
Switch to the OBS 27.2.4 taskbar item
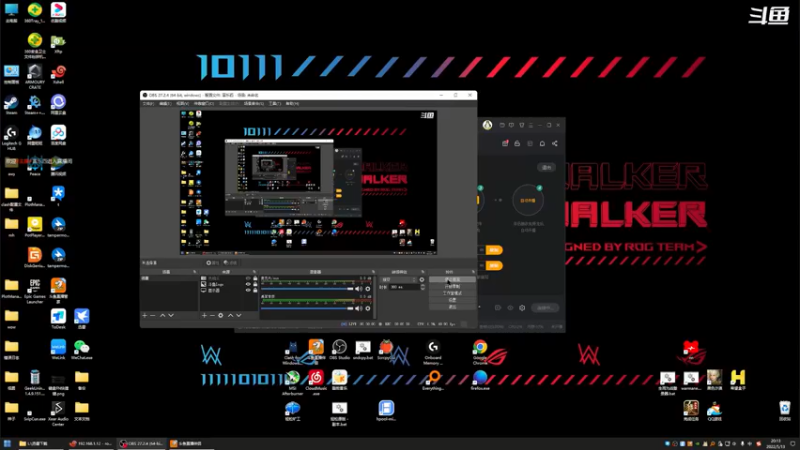(141, 444)
